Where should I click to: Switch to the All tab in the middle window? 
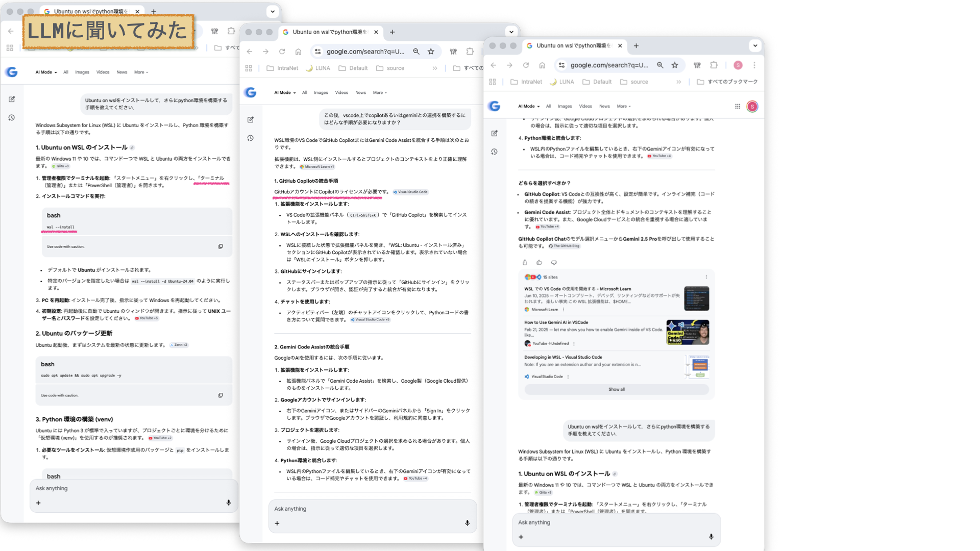click(x=304, y=92)
